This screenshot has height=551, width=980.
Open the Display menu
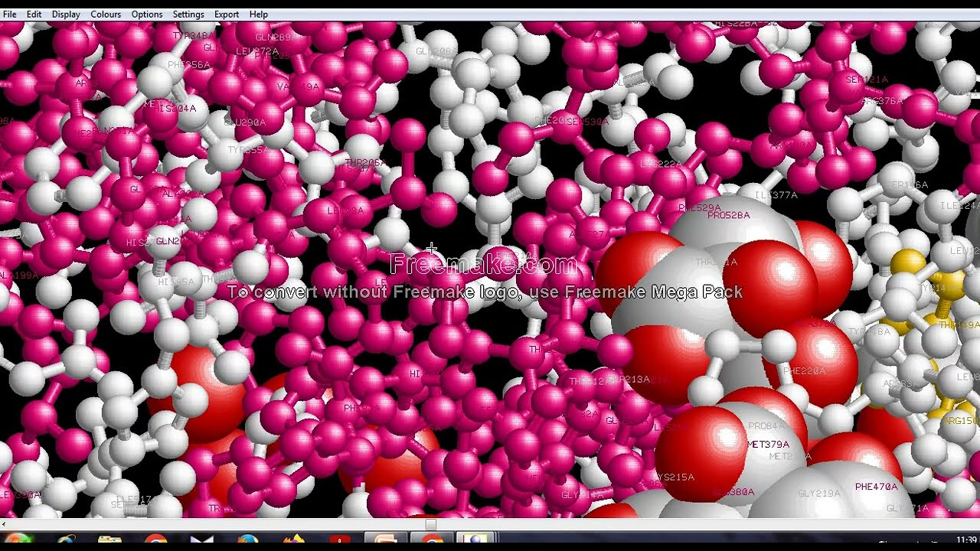click(66, 15)
